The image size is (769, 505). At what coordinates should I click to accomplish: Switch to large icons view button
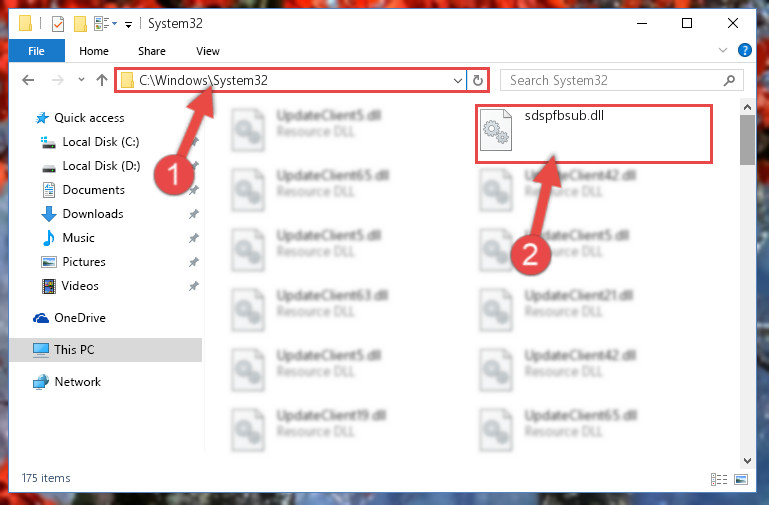[741, 479]
